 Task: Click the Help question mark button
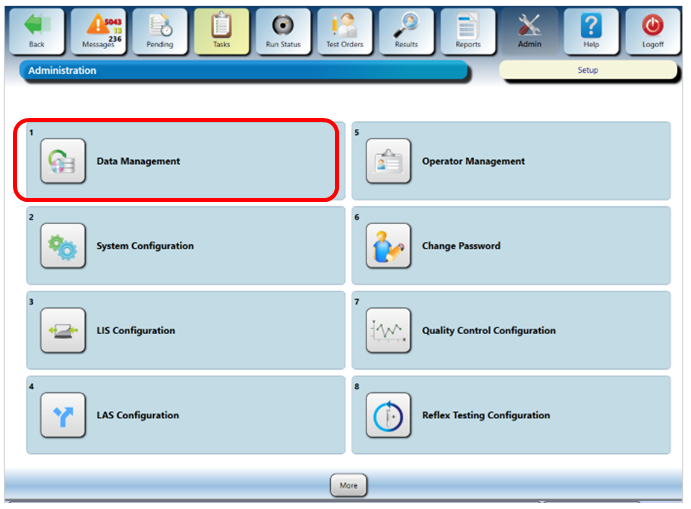pos(591,30)
